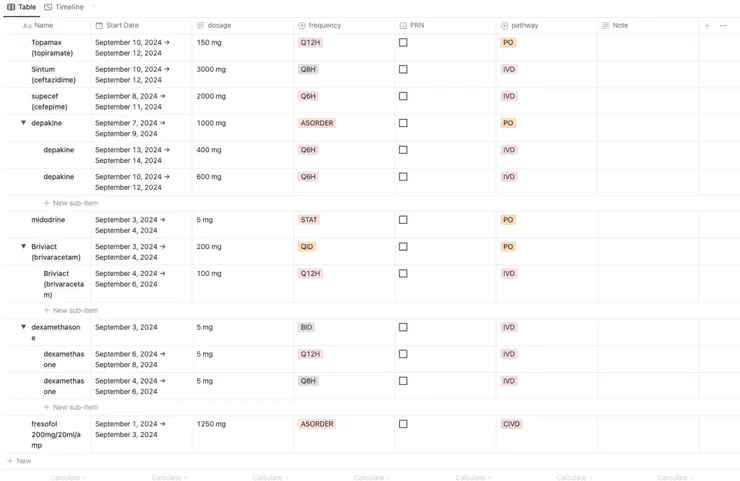Click IVD pathway tag in Sintum row
Image resolution: width=740 pixels, height=481 pixels.
(x=509, y=69)
